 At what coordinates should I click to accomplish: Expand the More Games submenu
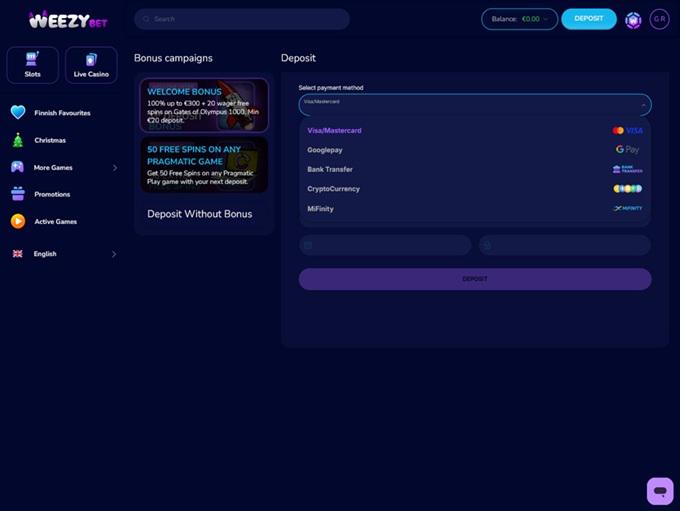114,168
